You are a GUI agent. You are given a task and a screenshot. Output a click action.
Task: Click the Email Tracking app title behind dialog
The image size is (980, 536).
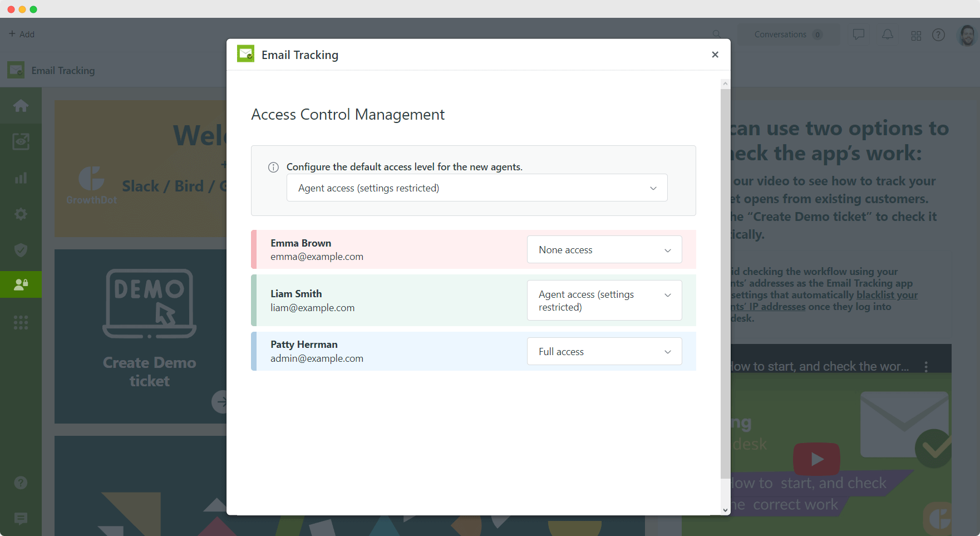pos(63,71)
